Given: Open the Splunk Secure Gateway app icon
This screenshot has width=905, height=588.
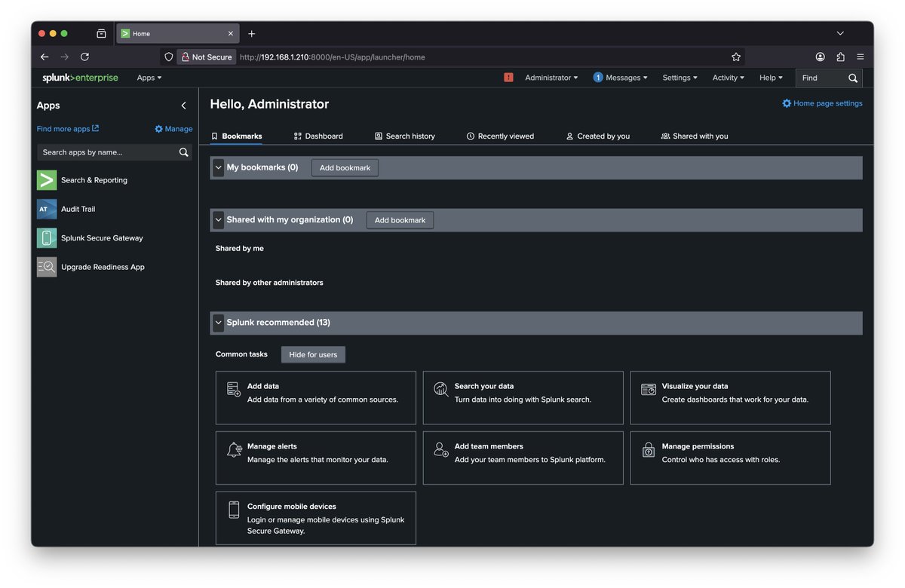Looking at the screenshot, I should click(47, 238).
